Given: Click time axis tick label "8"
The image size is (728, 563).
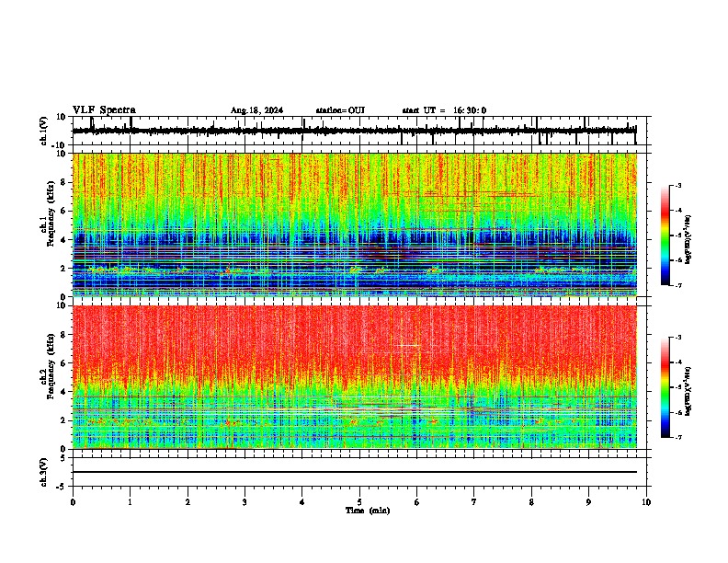Looking at the screenshot, I should click(x=531, y=502).
